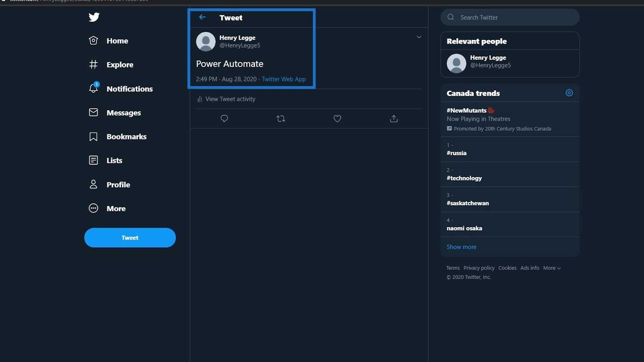Navigate to Explore page
644x362 pixels.
pos(111,64)
